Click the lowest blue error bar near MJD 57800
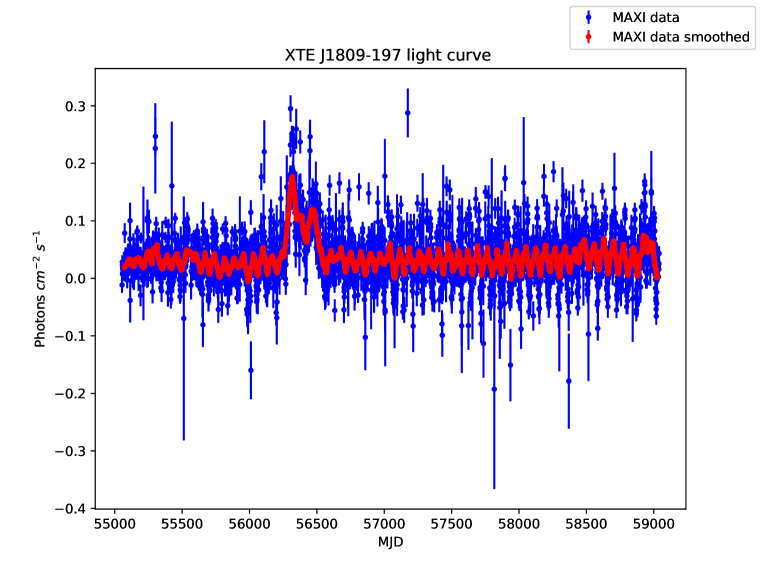 click(494, 389)
